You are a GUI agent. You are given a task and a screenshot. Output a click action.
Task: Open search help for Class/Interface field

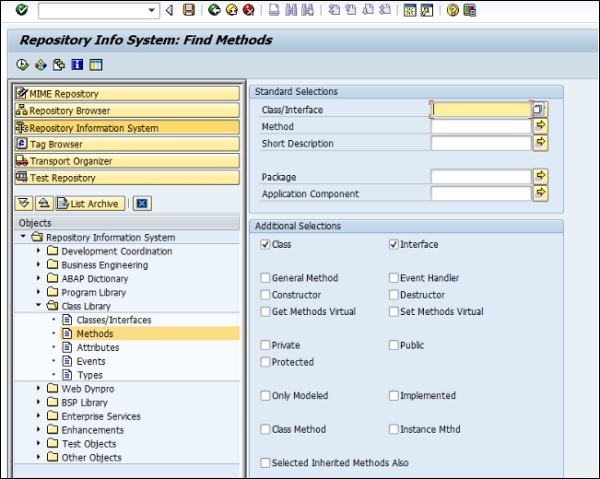click(x=538, y=109)
